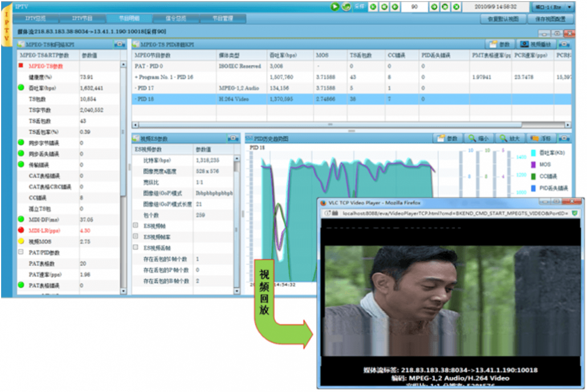Select the PAT - PID 0 row
This screenshot has width=587, height=392.
click(x=352, y=66)
